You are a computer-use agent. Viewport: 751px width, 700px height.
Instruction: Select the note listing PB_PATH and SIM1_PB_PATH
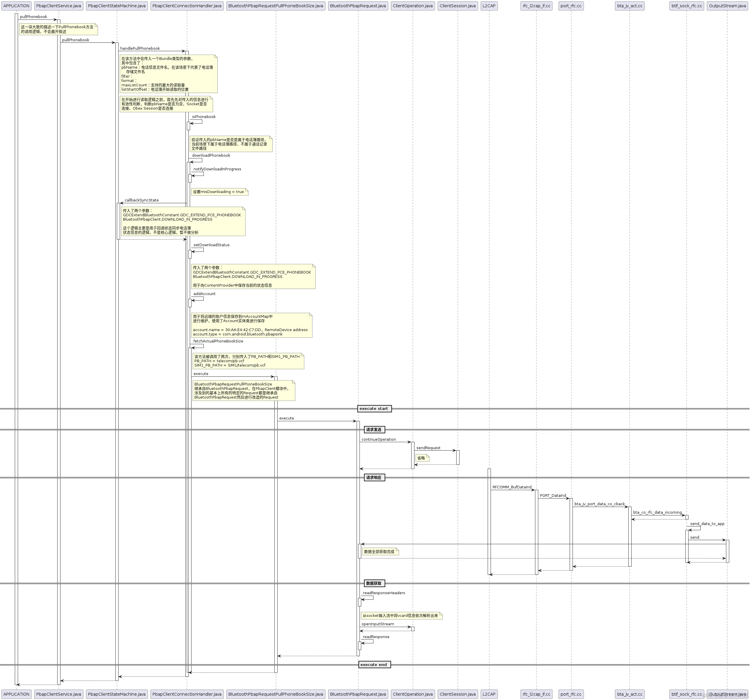click(248, 361)
